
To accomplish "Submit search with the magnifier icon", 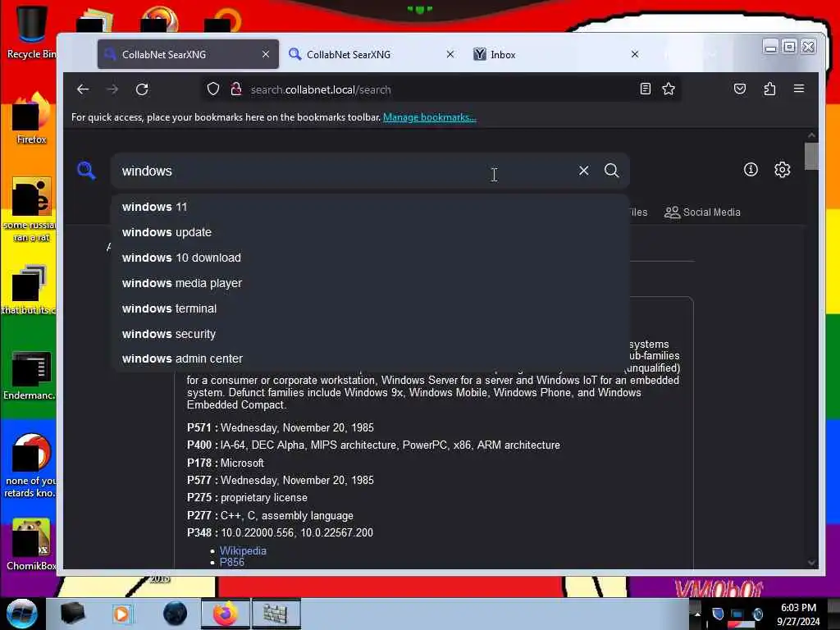I will click(612, 171).
